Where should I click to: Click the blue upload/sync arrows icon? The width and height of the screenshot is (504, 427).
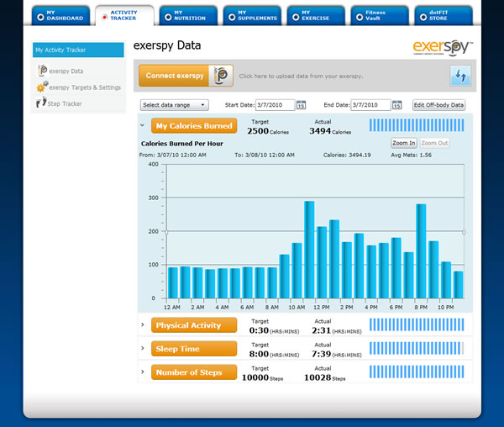459,76
